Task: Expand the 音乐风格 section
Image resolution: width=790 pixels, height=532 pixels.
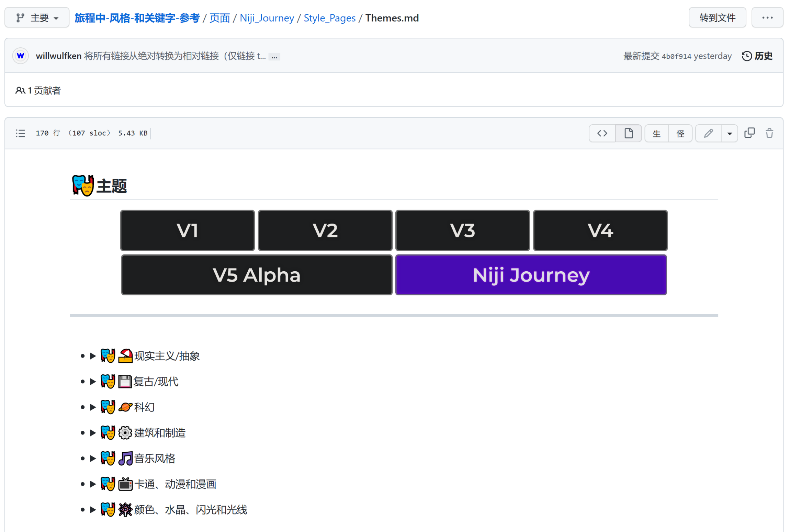Action: tap(93, 459)
